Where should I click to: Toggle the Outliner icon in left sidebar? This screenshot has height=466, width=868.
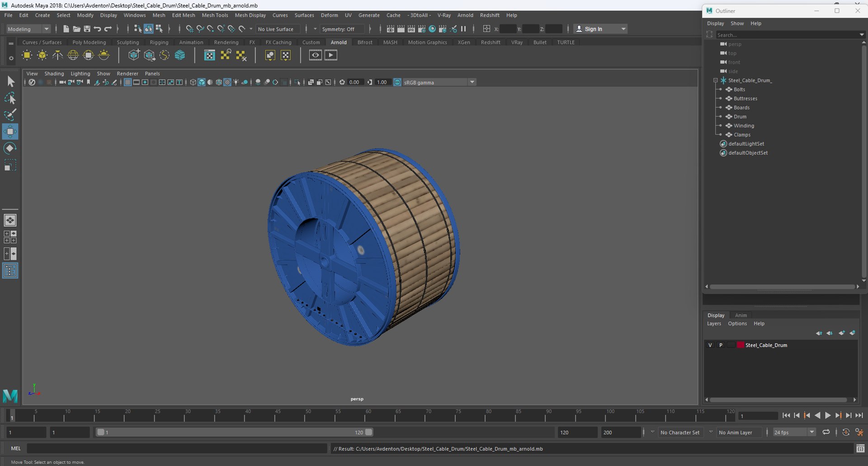10,271
